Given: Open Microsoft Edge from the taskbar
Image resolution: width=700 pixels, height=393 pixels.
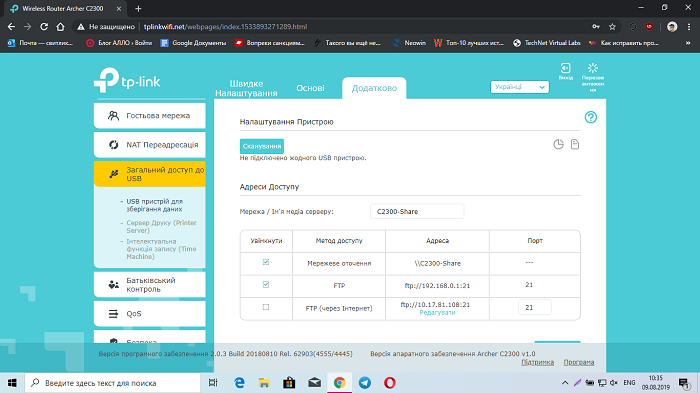Looking at the screenshot, I should [x=239, y=383].
